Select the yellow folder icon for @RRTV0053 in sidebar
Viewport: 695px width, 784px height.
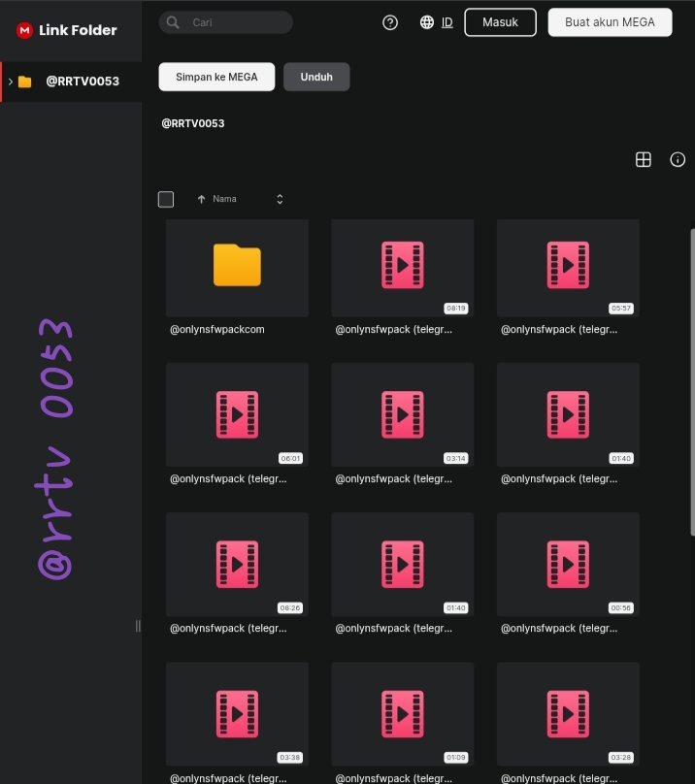(24, 82)
